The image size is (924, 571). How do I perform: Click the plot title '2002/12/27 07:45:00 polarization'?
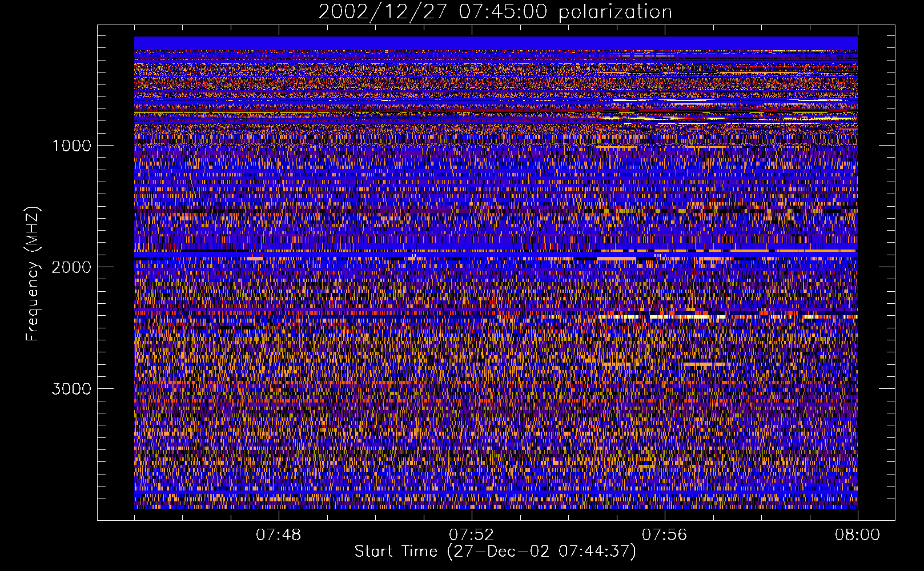[495, 11]
